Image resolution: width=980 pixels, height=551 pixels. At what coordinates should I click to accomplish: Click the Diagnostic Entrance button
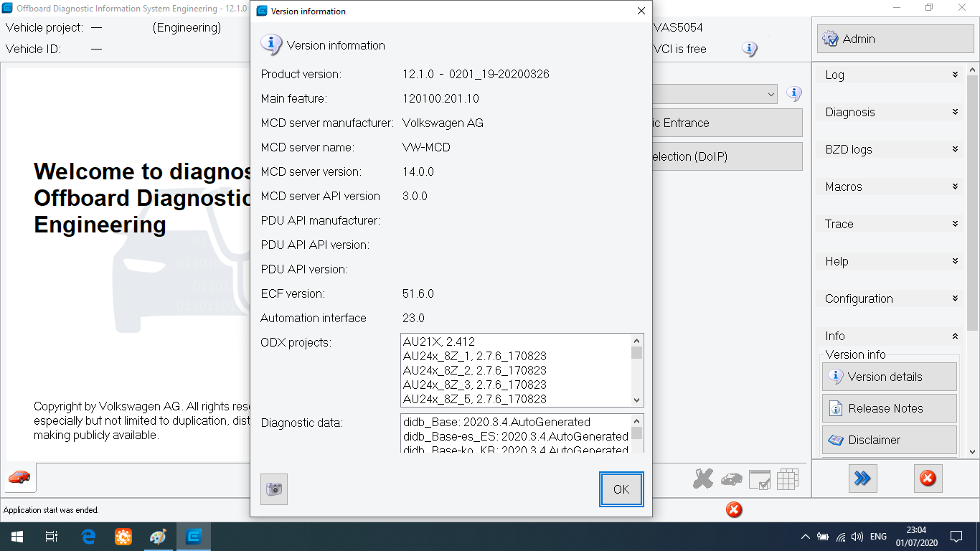[727, 123]
